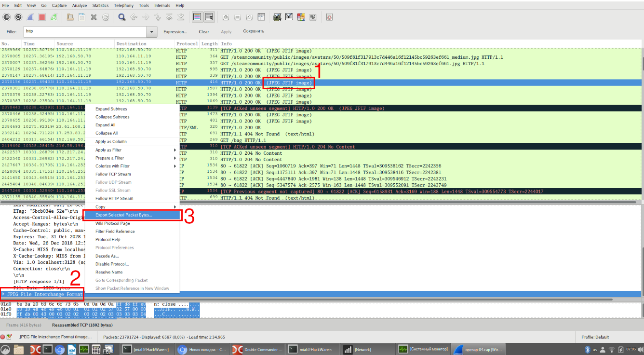Expand JPEG File Interchange Format tree item
644x355 pixels.
point(4,294)
